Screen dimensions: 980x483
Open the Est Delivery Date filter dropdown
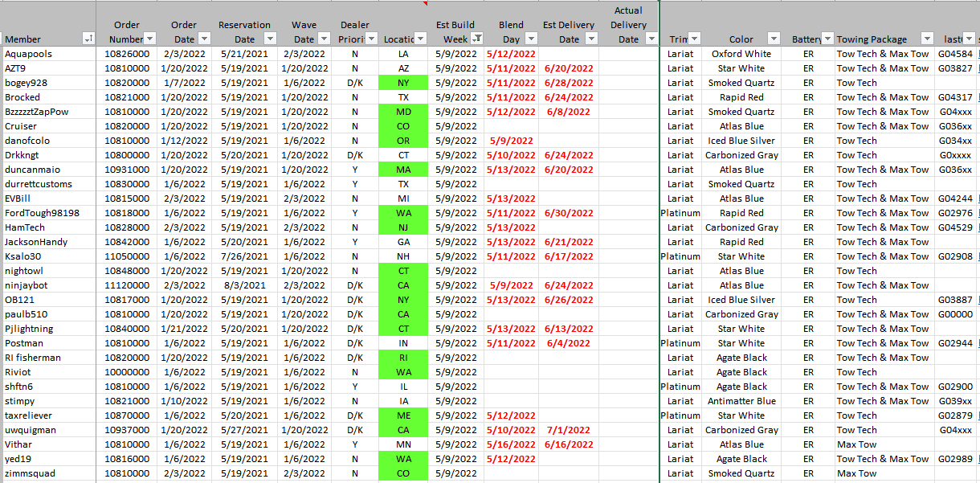pos(590,39)
